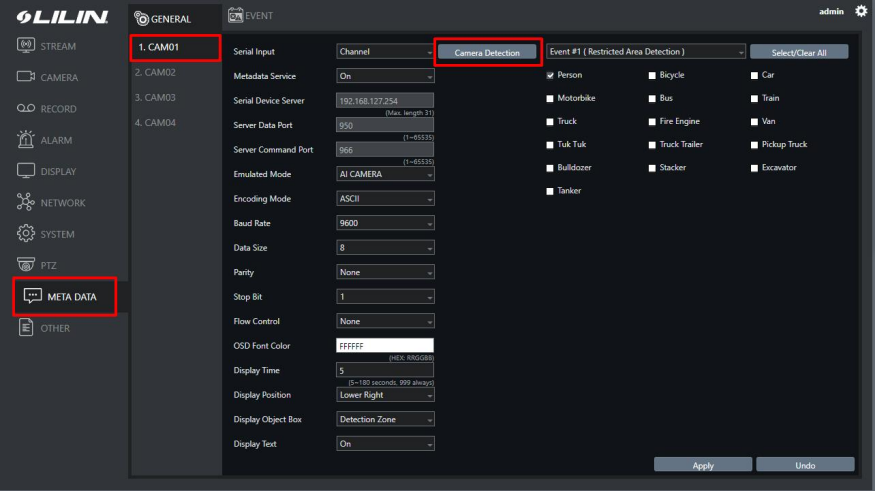Check the Truck Trailer checkbox
875x491 pixels.
point(652,145)
